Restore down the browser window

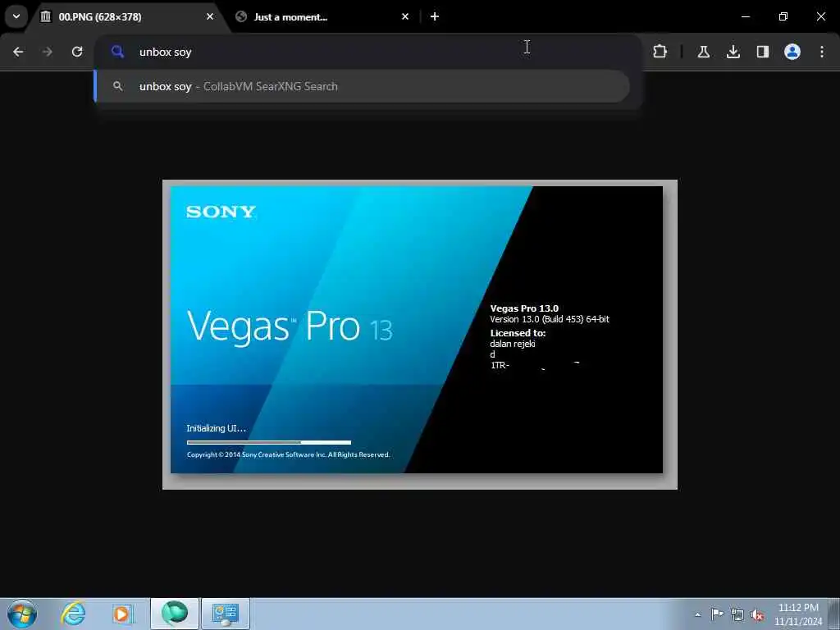click(x=783, y=16)
